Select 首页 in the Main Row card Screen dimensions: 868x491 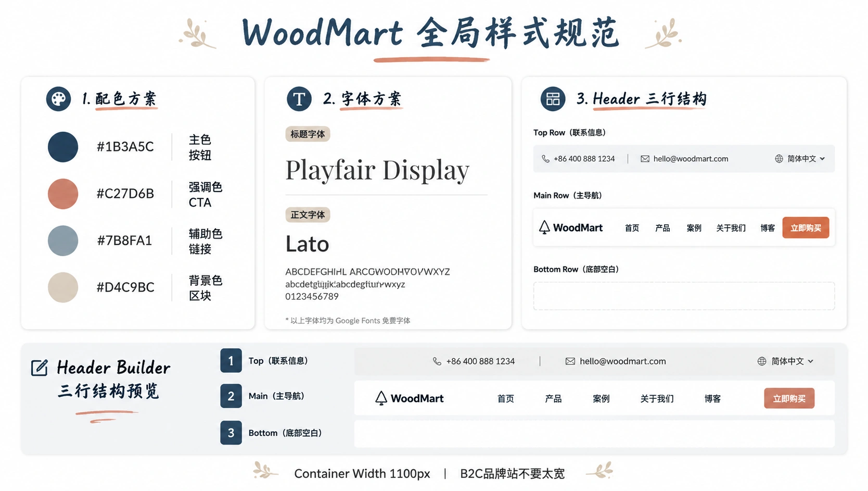(x=632, y=228)
